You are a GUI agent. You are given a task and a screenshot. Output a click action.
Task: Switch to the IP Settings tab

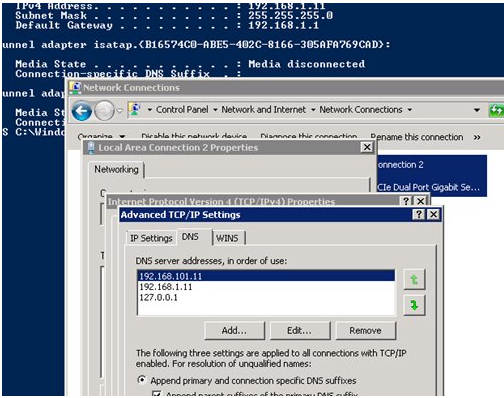pyautogui.click(x=151, y=238)
